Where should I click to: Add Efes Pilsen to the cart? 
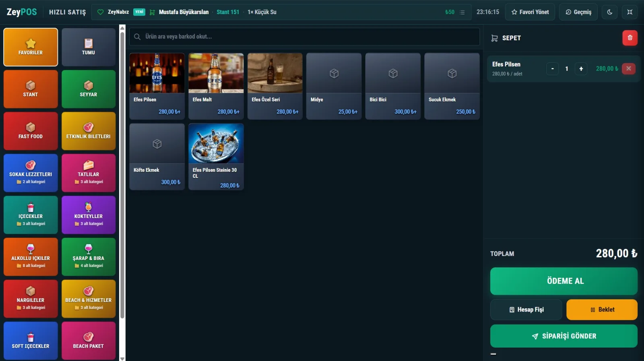pyautogui.click(x=157, y=86)
